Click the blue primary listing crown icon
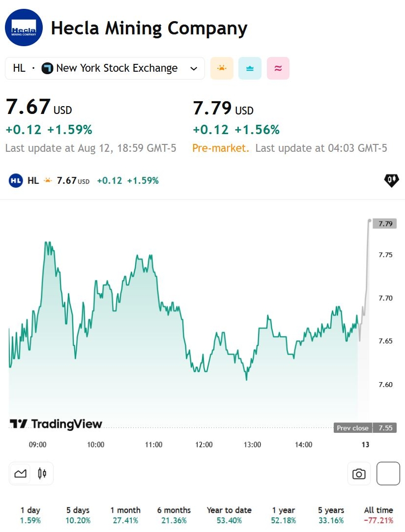Image resolution: width=405 pixels, height=532 pixels. coord(250,68)
